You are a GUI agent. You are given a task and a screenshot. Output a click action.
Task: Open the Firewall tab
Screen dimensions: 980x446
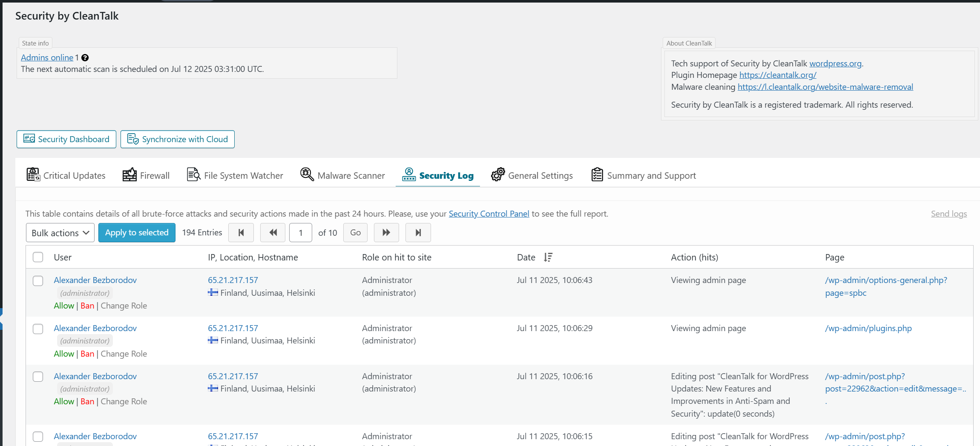pos(146,175)
